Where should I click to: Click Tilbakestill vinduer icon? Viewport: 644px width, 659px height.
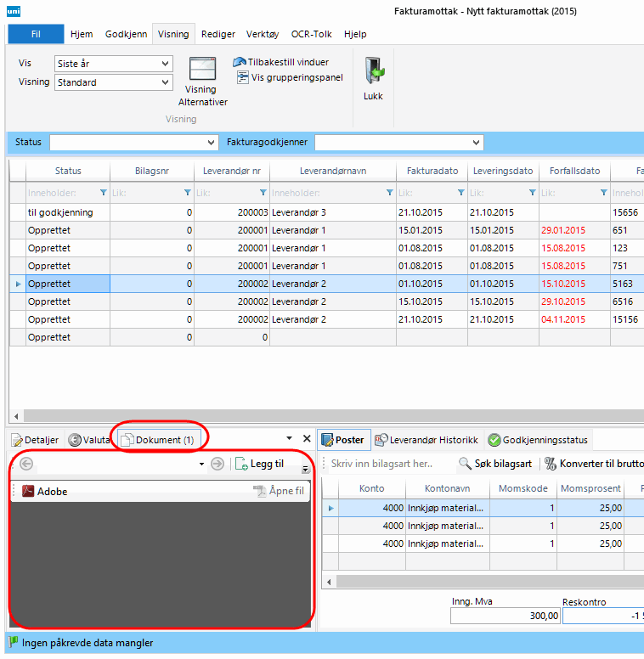[x=240, y=62]
